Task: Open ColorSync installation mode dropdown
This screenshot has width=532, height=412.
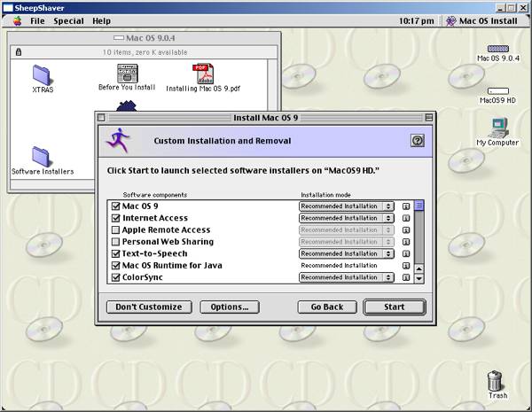Action: click(347, 277)
